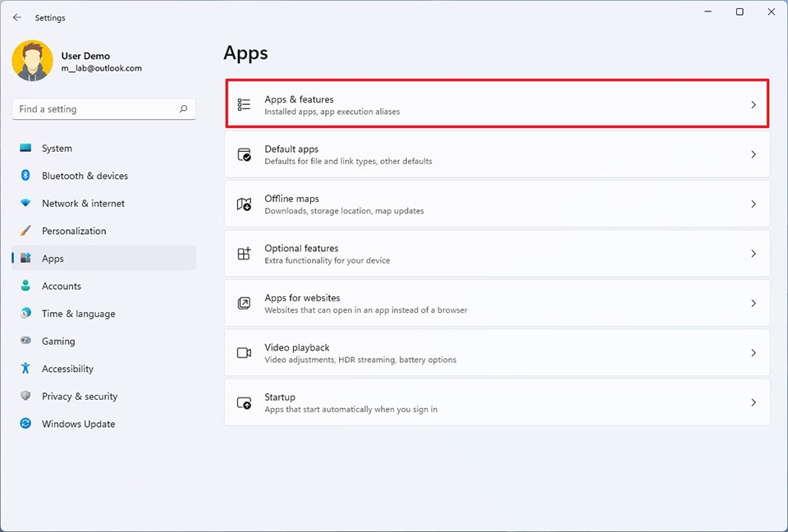Click the Network & internet globe icon
The image size is (788, 532).
[x=25, y=204]
